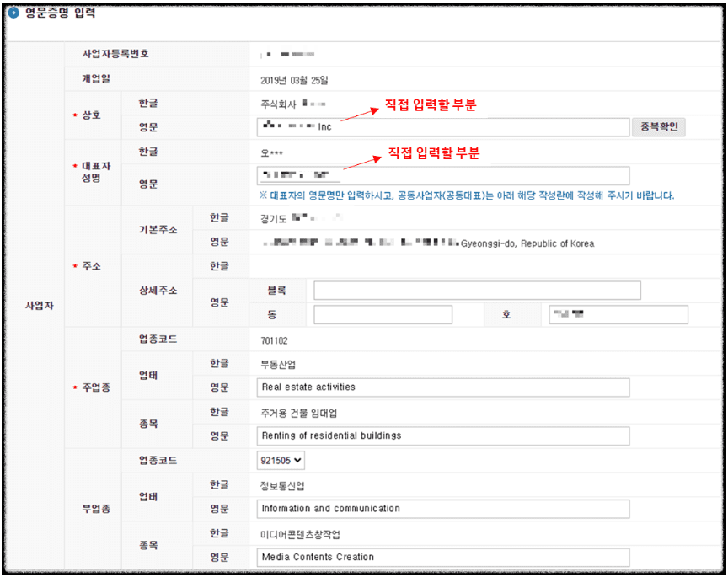This screenshot has width=728, height=577.
Task: Select the 대표자 영문 name input field
Action: [442, 176]
